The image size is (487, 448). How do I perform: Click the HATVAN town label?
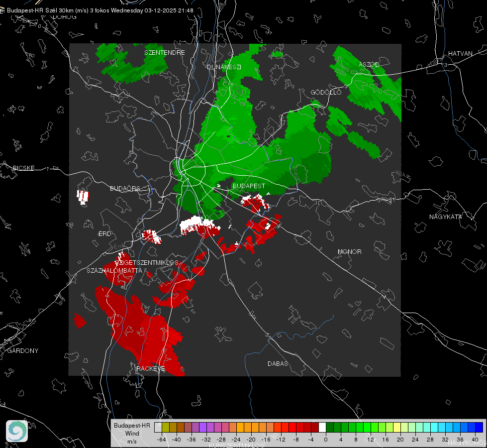460,54
